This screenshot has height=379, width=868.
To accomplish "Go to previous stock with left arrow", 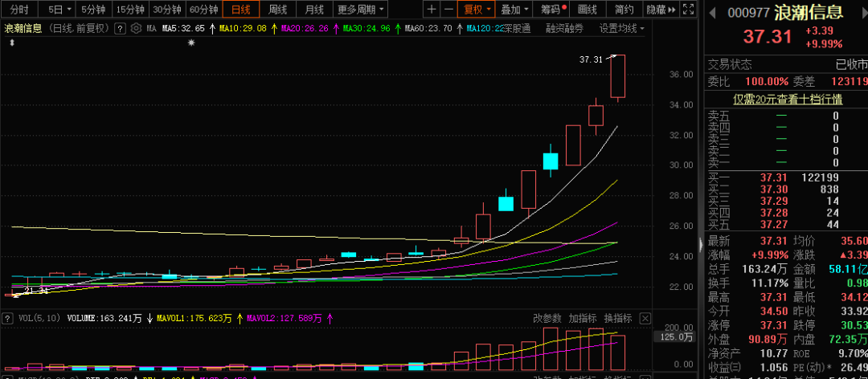I will point(713,12).
